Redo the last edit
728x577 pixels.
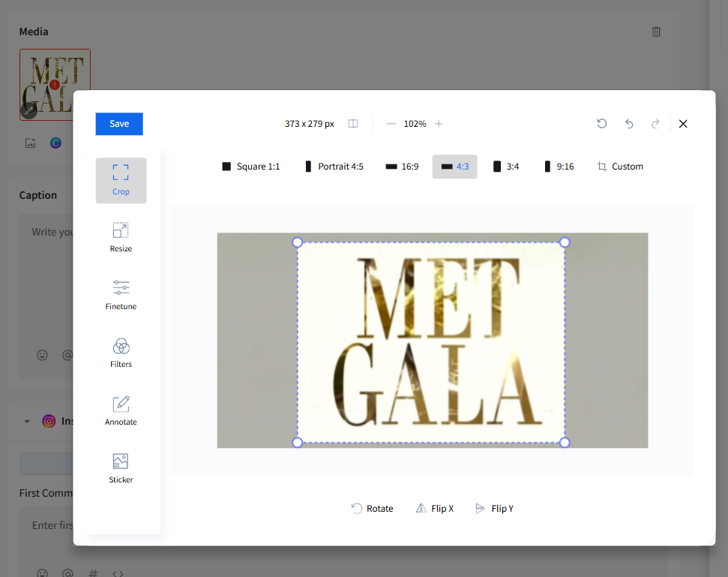[655, 124]
